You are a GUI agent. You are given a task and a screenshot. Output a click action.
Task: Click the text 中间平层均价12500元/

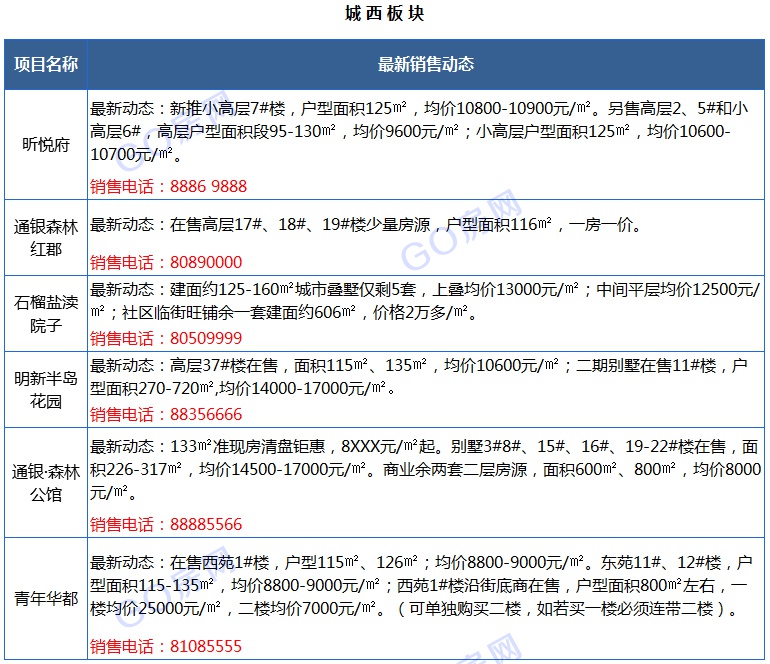pyautogui.click(x=678, y=290)
